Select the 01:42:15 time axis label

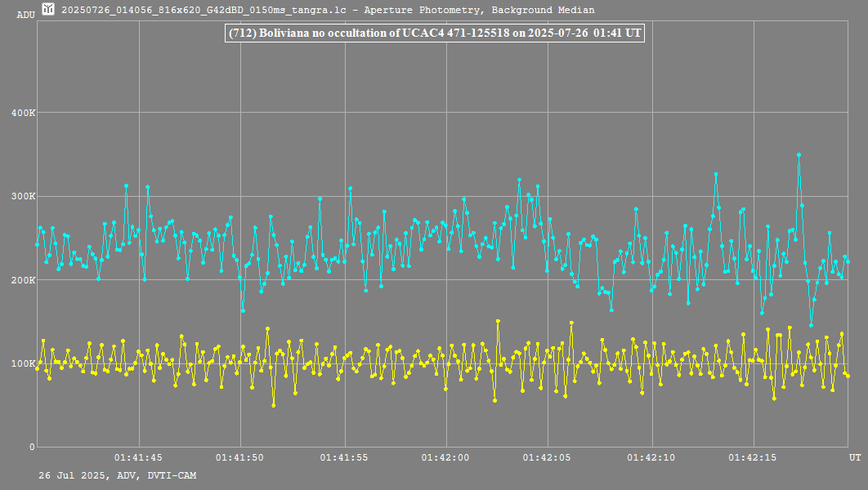point(754,457)
